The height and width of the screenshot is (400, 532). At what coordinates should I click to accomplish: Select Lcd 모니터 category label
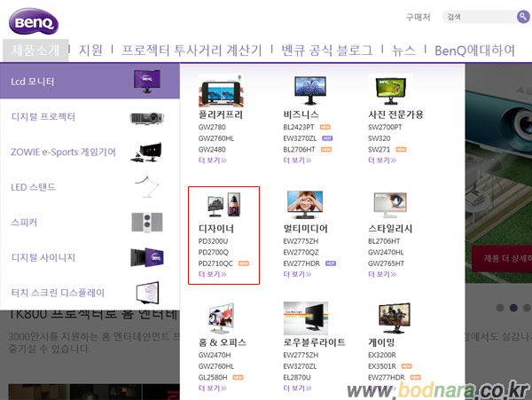[x=33, y=82]
